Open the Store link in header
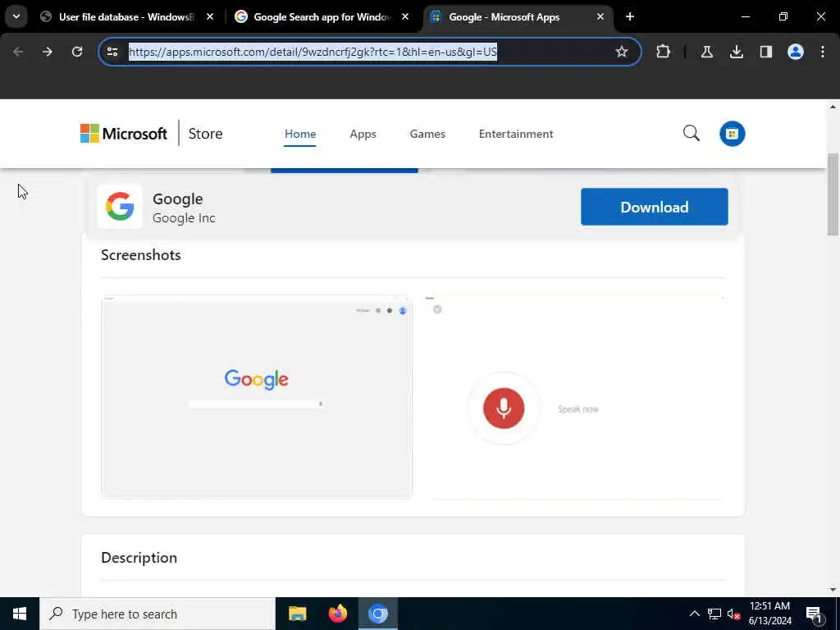This screenshot has width=840, height=630. pyautogui.click(x=205, y=134)
